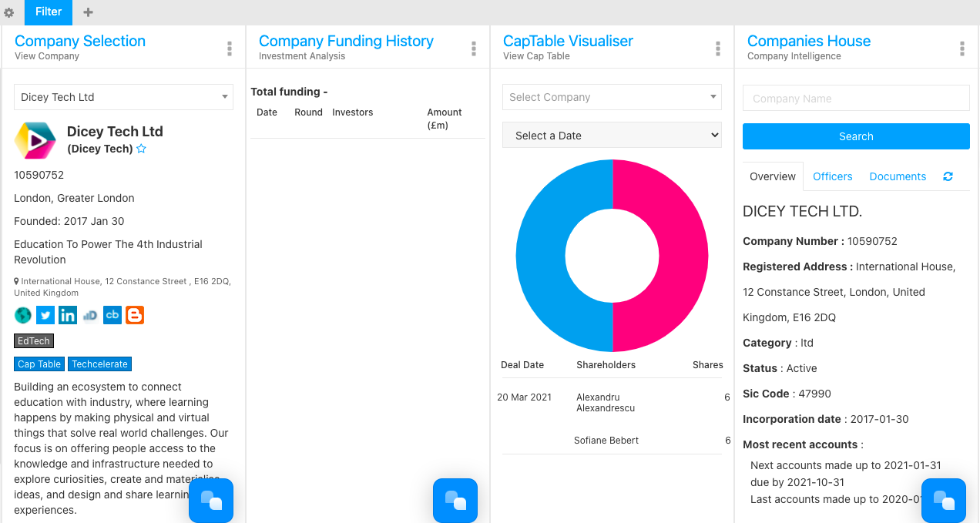Open the orange Blogger icon

click(135, 315)
